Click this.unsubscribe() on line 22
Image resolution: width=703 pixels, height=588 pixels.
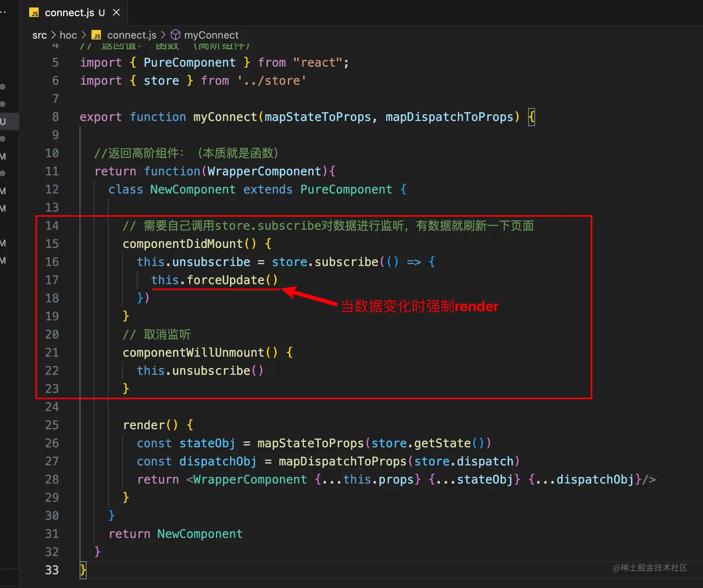pos(200,370)
